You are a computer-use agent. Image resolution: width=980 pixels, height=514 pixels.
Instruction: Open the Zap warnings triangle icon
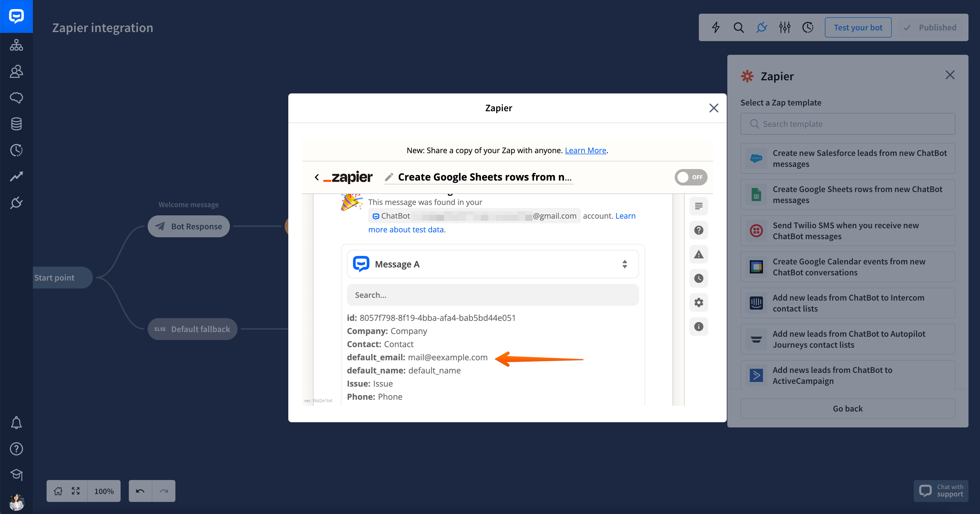699,255
